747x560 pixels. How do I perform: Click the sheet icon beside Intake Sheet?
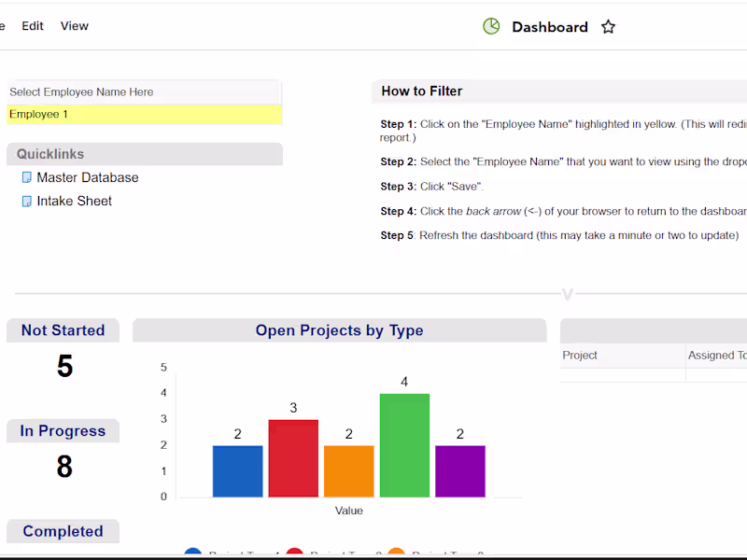(26, 201)
